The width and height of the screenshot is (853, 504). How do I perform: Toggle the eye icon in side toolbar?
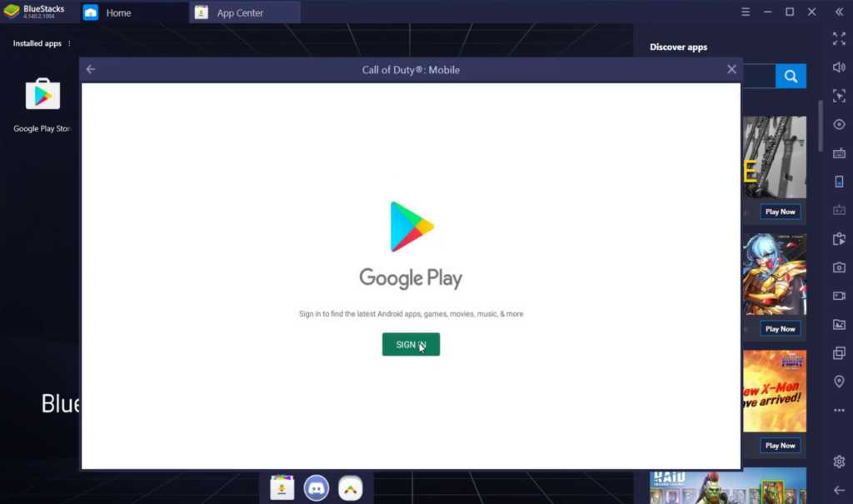[839, 125]
